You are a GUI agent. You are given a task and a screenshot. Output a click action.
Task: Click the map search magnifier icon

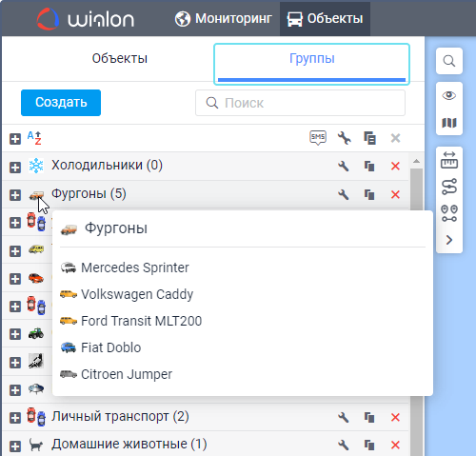449,61
